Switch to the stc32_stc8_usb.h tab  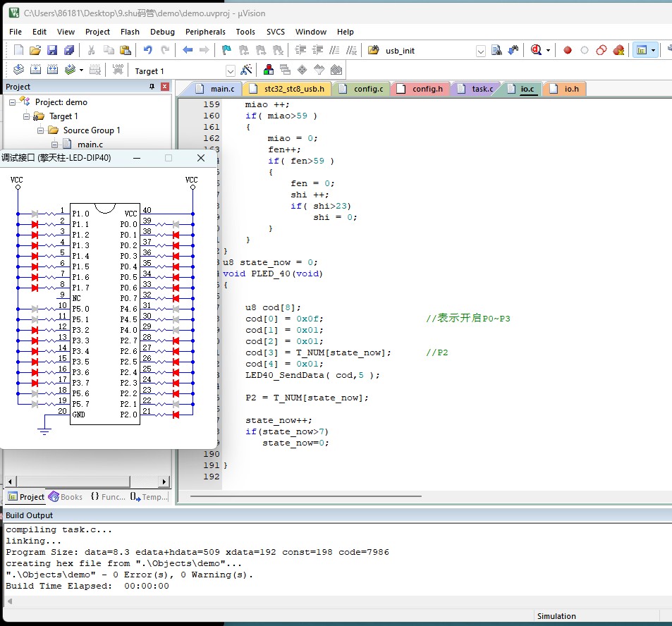click(x=287, y=89)
